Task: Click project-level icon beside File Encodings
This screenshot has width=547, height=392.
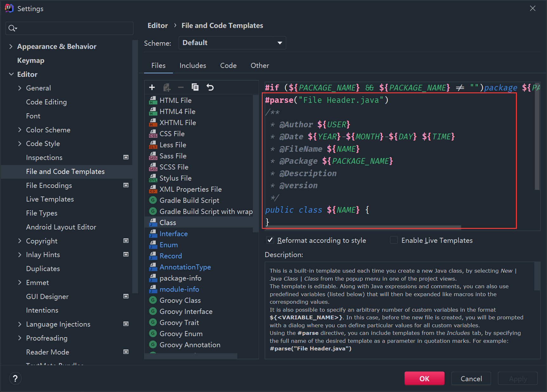Action: pos(126,185)
